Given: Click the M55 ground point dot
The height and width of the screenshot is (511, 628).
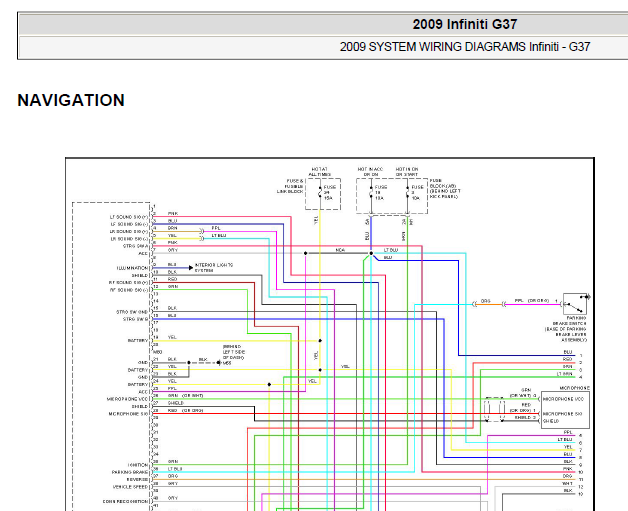Looking at the screenshot, I should coord(218,362).
